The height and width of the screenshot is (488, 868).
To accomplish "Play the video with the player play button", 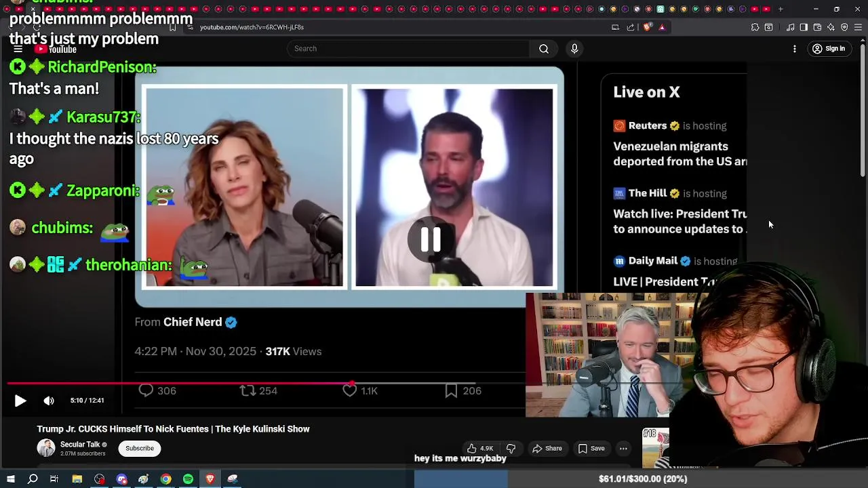I will [x=20, y=401].
